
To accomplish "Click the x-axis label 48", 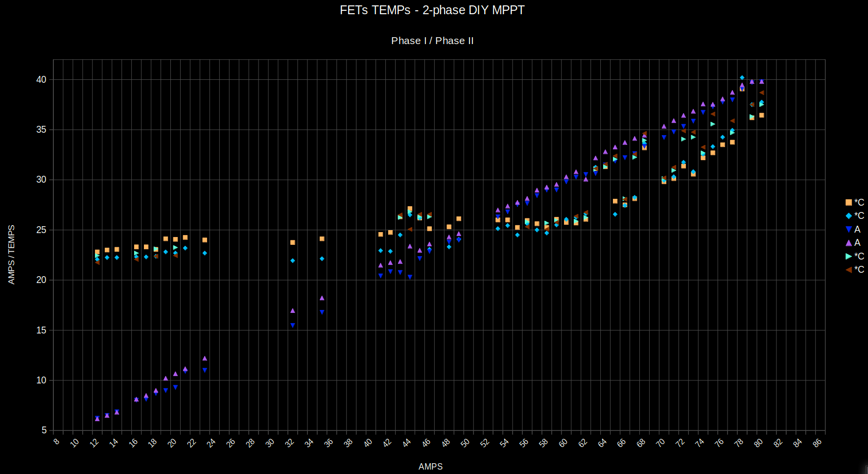I will click(x=446, y=443).
